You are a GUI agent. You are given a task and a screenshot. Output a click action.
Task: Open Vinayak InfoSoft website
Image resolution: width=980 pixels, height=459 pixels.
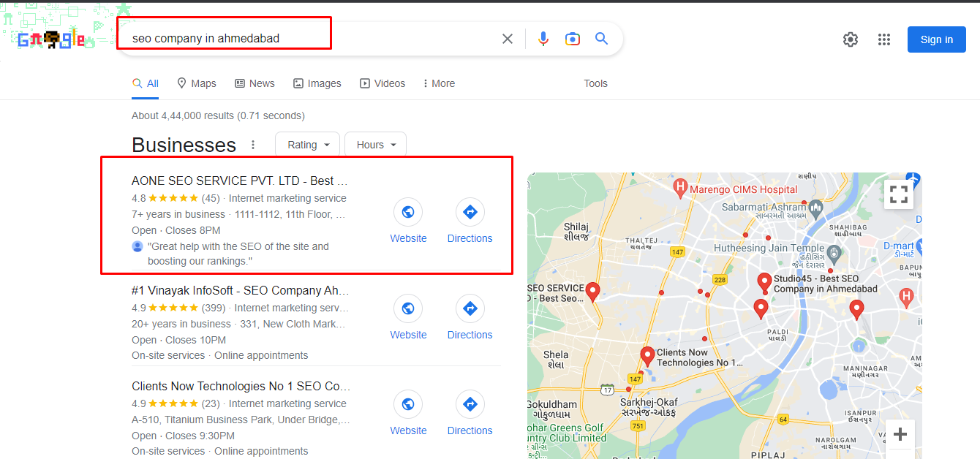tap(408, 317)
